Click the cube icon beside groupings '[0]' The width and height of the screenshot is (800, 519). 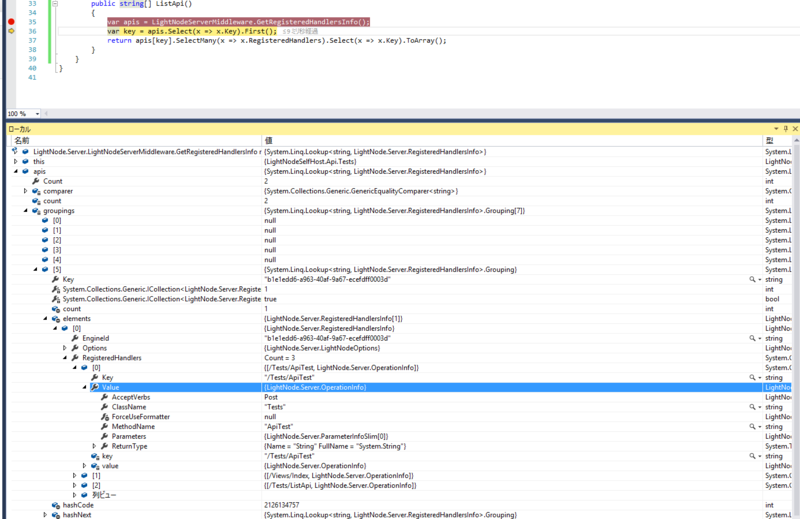[x=45, y=220]
